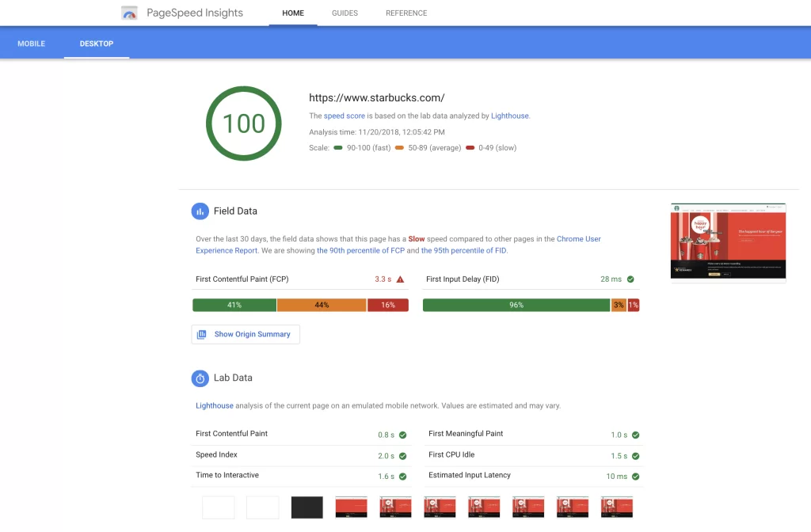
Task: Click the red 1% FID bar segment
Action: click(x=633, y=305)
